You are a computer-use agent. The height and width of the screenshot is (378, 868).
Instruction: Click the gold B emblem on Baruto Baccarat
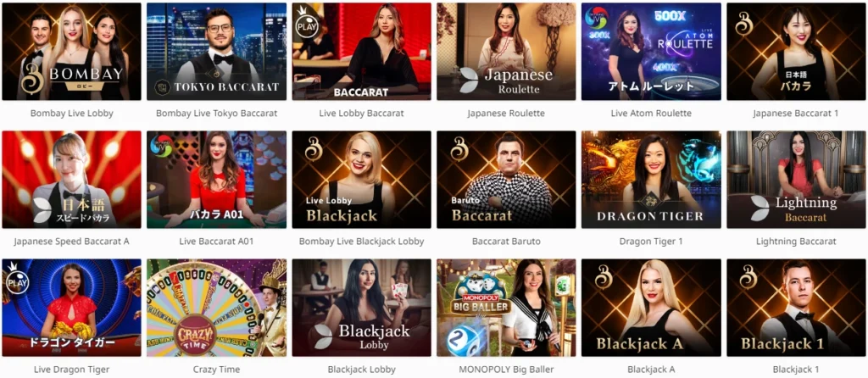click(459, 149)
